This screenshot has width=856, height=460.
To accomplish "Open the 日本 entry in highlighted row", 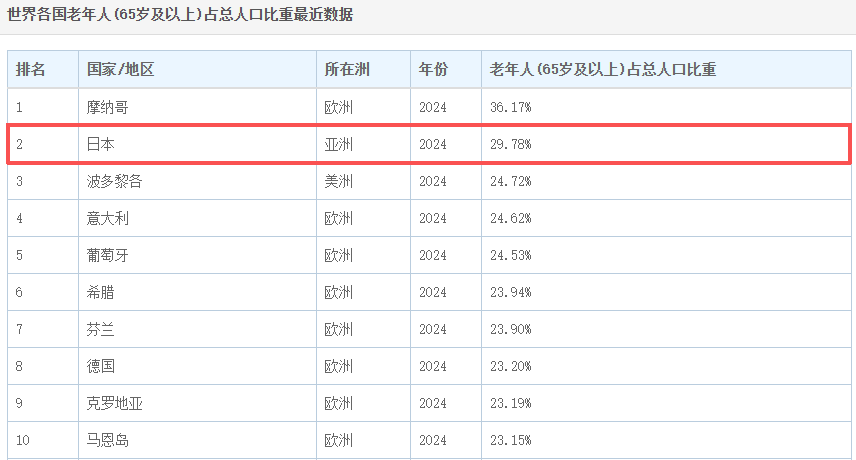I will [101, 144].
